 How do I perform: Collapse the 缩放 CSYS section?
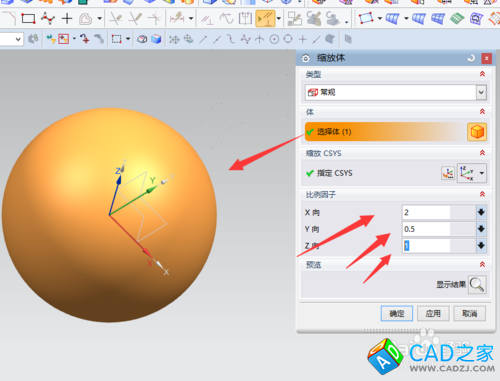[482, 153]
